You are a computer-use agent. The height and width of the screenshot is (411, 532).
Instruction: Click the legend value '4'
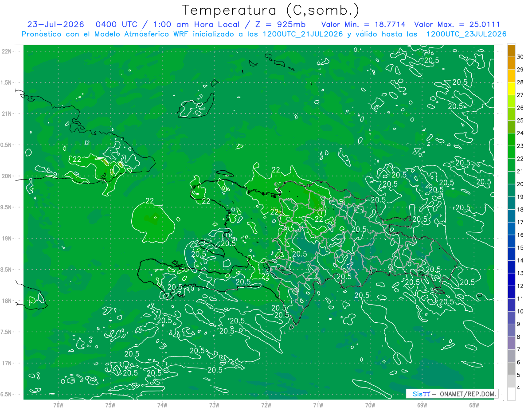click(519, 388)
